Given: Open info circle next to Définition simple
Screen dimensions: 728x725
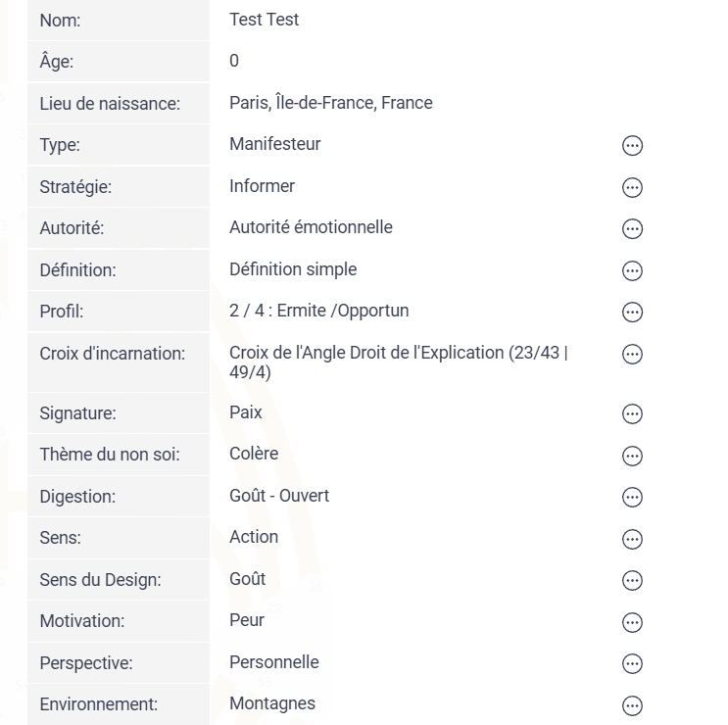Looking at the screenshot, I should (x=632, y=270).
